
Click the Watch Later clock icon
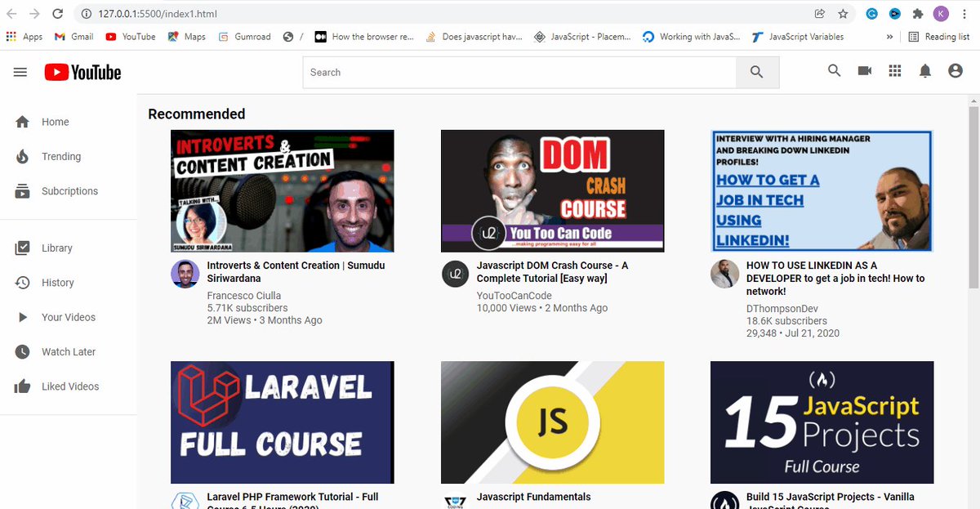pos(23,351)
